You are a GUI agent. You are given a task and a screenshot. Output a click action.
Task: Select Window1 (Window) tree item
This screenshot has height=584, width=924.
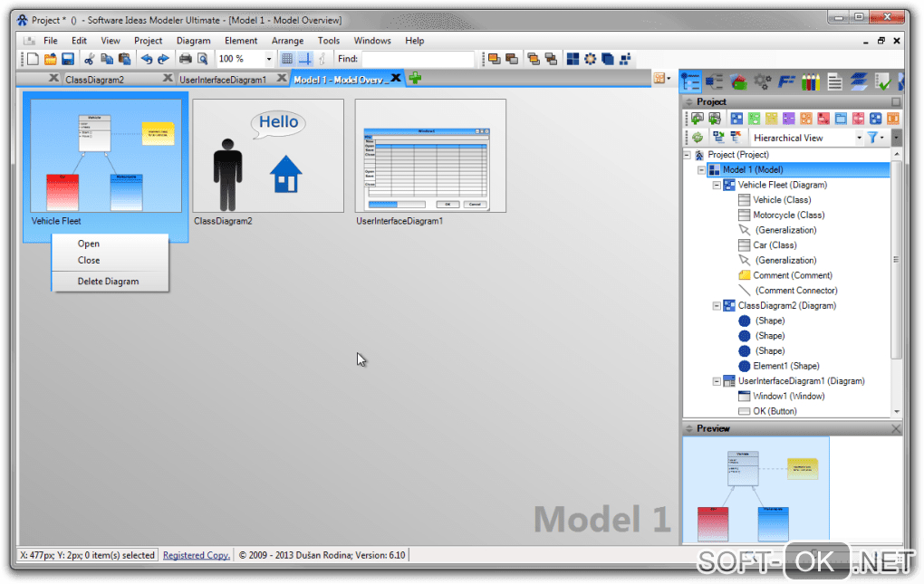(788, 397)
